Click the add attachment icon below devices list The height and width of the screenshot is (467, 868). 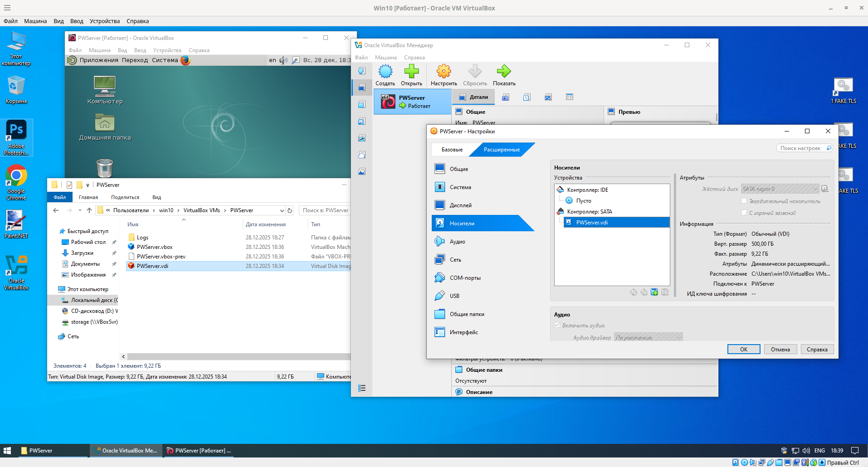(x=654, y=292)
